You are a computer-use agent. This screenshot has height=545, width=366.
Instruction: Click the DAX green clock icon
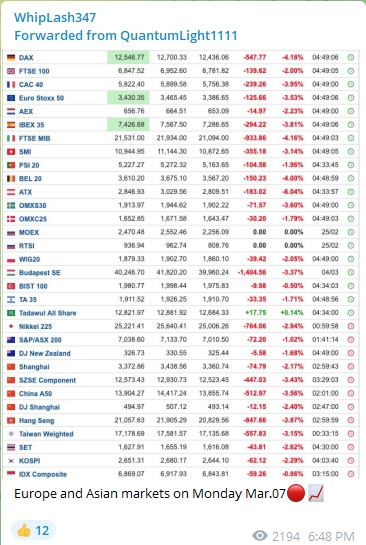(x=351, y=57)
